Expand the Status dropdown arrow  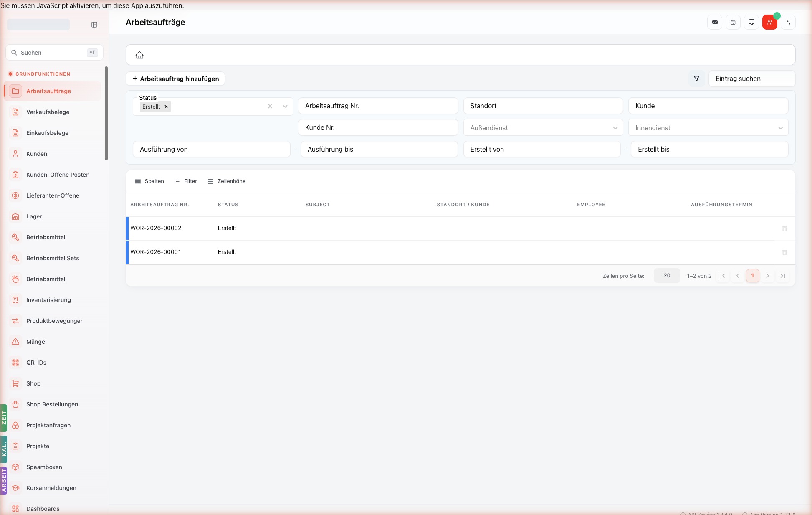[285, 106]
